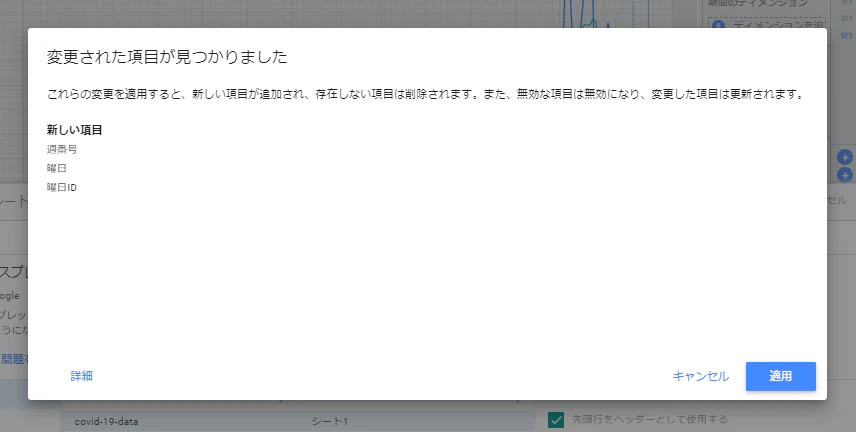This screenshot has width=856, height=432.
Task: Select シート1 worksheet in background list
Action: (x=330, y=422)
